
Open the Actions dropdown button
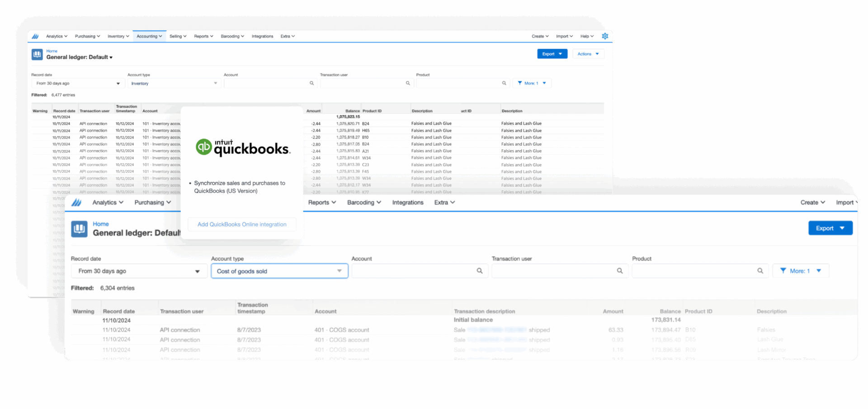[x=588, y=54]
